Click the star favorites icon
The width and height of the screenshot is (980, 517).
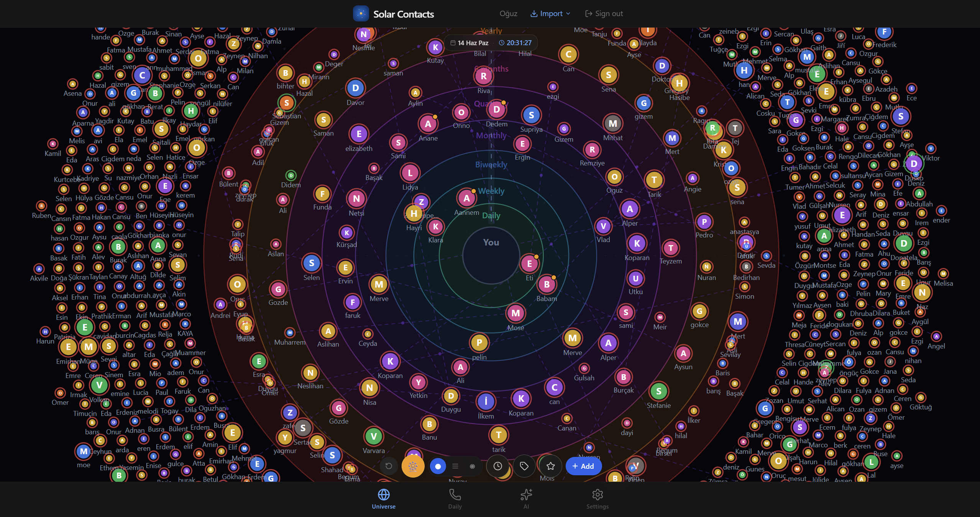click(551, 466)
